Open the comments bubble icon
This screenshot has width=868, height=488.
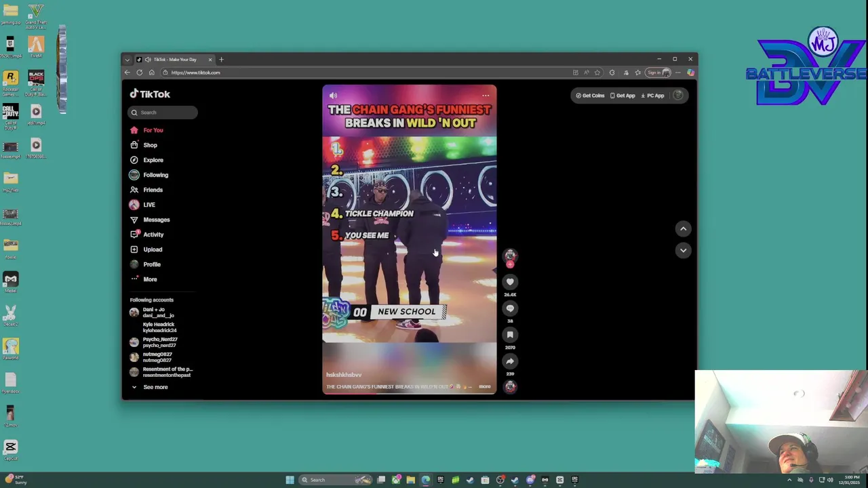pos(510,308)
